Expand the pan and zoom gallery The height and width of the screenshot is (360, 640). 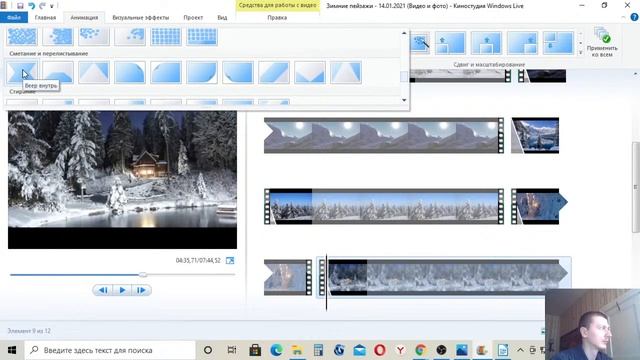point(580,53)
